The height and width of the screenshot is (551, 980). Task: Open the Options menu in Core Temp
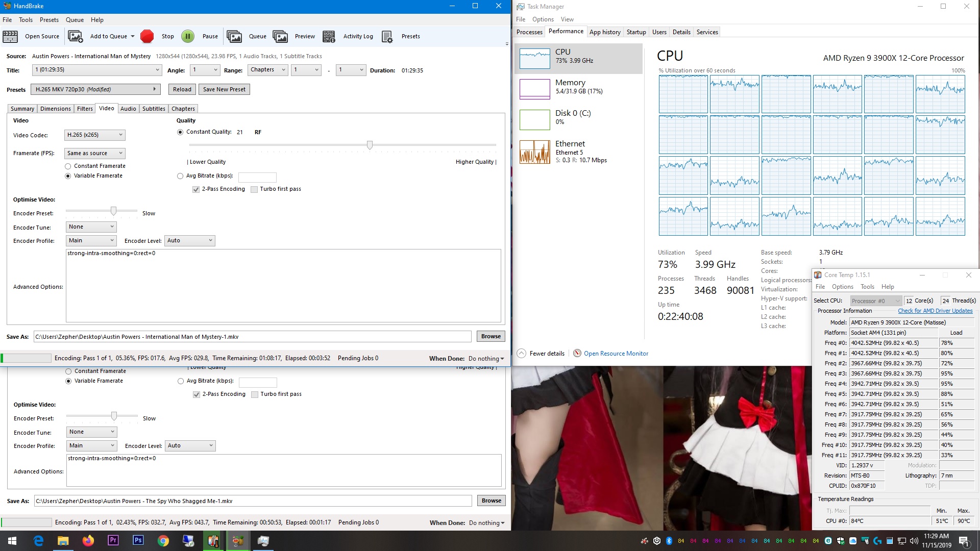[842, 287]
